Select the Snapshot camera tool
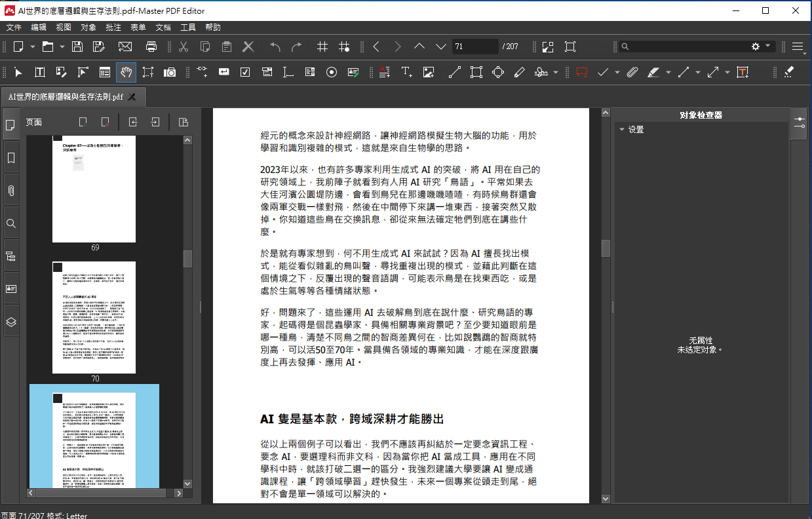The width and height of the screenshot is (812, 519). point(170,72)
